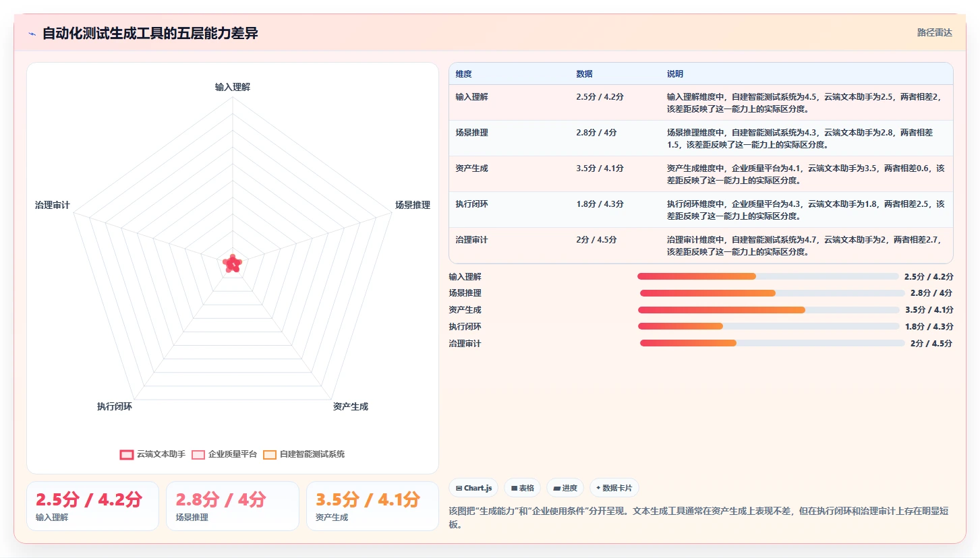
Task: Click the 表格 tag chip
Action: (x=523, y=488)
